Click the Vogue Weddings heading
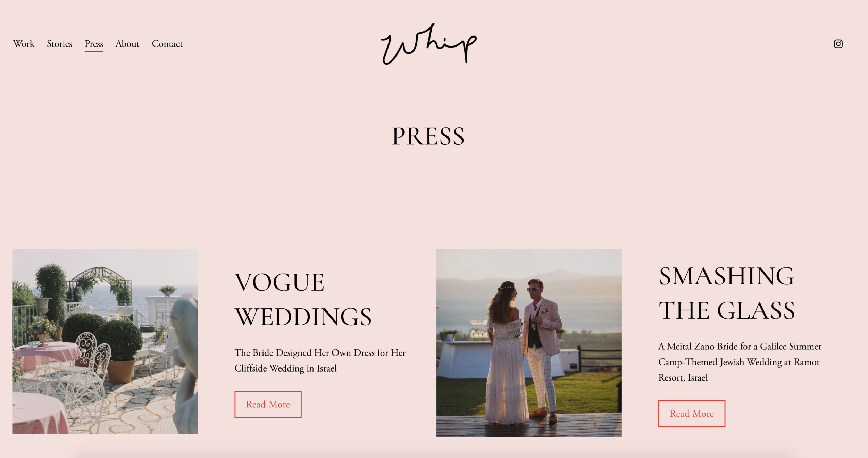 tap(303, 299)
